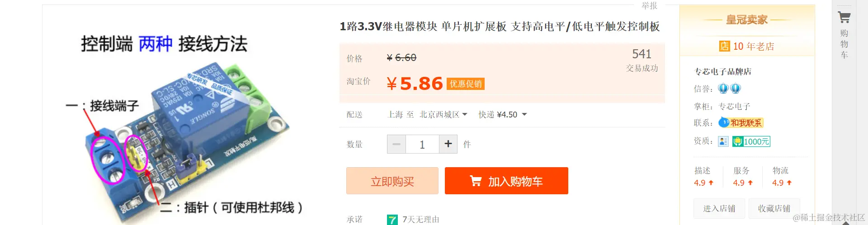The image size is (868, 225).
Task: Click the 和我联系 chat icon
Action: (x=741, y=122)
